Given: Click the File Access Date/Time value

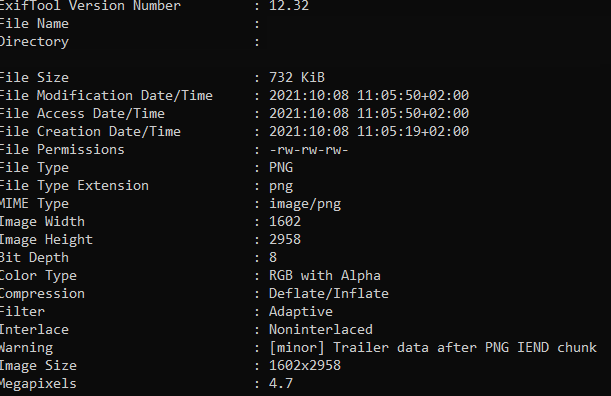Looking at the screenshot, I should coord(369,113).
